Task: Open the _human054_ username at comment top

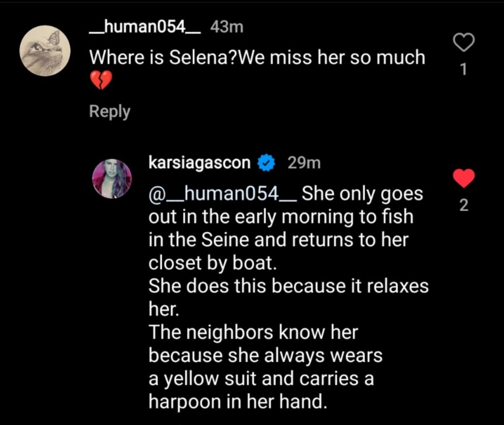Action: [145, 27]
